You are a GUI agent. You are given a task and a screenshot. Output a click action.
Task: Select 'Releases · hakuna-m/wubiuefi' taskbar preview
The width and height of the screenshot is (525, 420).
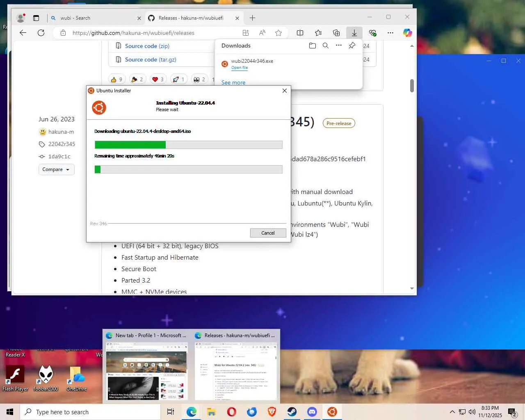tap(236, 365)
